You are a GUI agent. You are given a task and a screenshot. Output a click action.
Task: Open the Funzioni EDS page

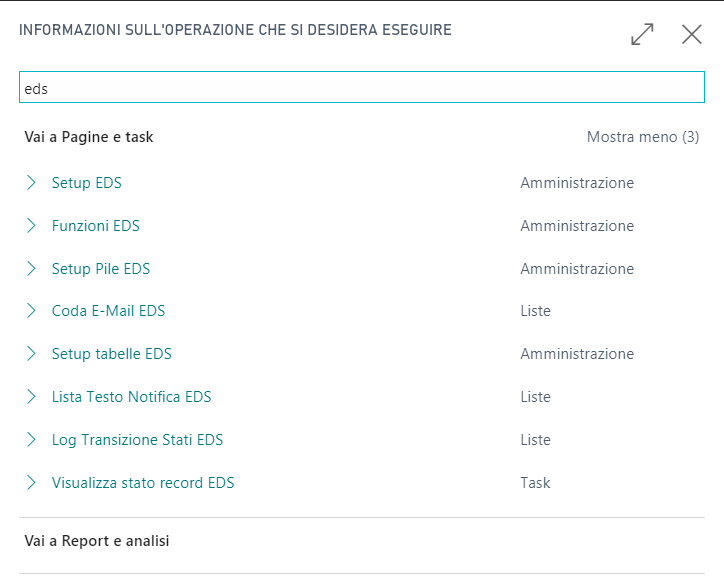(96, 226)
